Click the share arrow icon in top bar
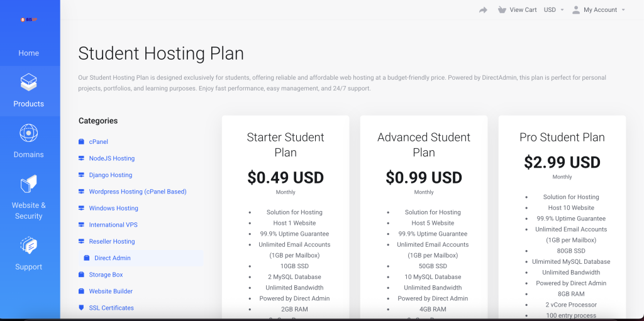 483,10
